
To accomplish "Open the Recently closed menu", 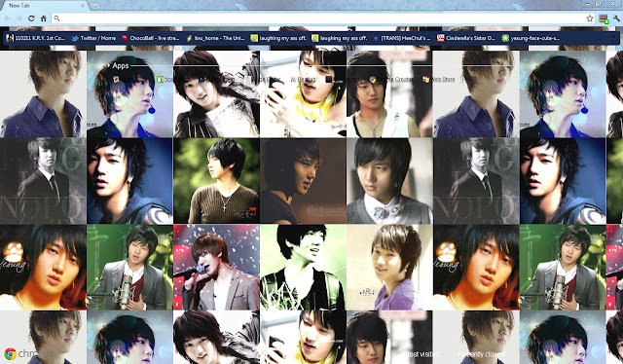I will click(482, 354).
